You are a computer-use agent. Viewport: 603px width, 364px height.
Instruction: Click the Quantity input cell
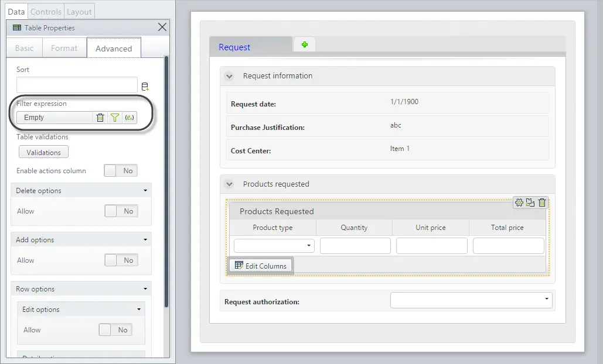coord(355,246)
